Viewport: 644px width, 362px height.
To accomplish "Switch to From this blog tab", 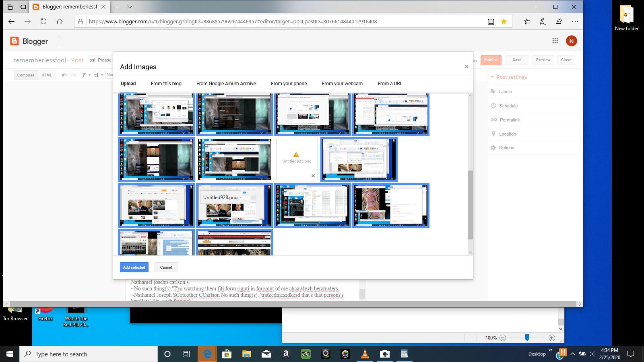I will (166, 84).
